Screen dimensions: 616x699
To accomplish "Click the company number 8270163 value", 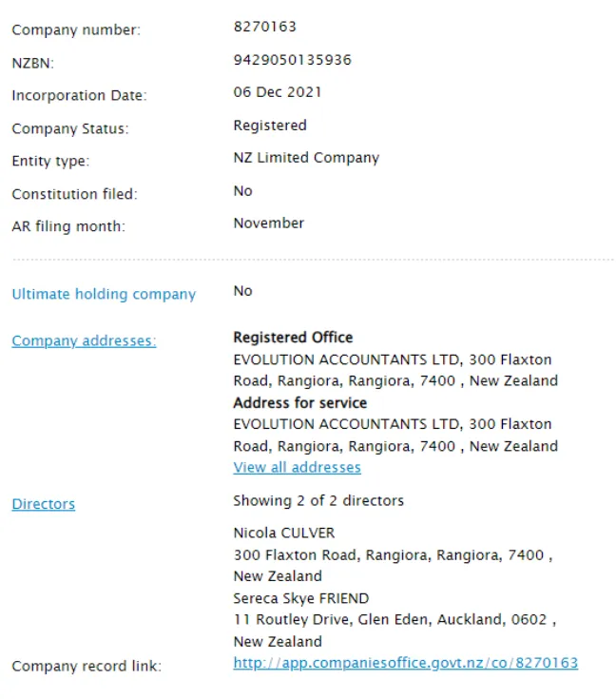I will coord(265,27).
